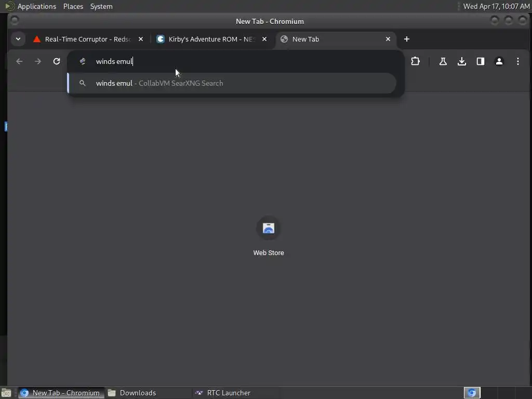532x399 pixels.
Task: Click the search engine icon in omnibox
Action: point(83,61)
